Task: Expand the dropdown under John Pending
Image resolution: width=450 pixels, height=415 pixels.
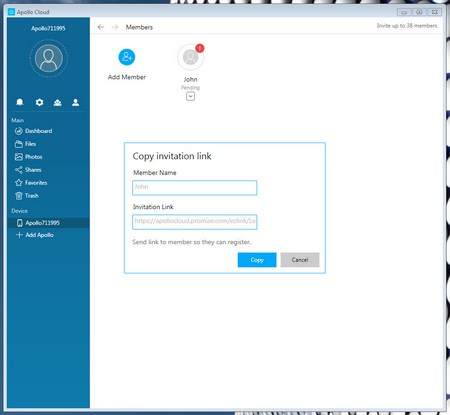Action: click(190, 96)
